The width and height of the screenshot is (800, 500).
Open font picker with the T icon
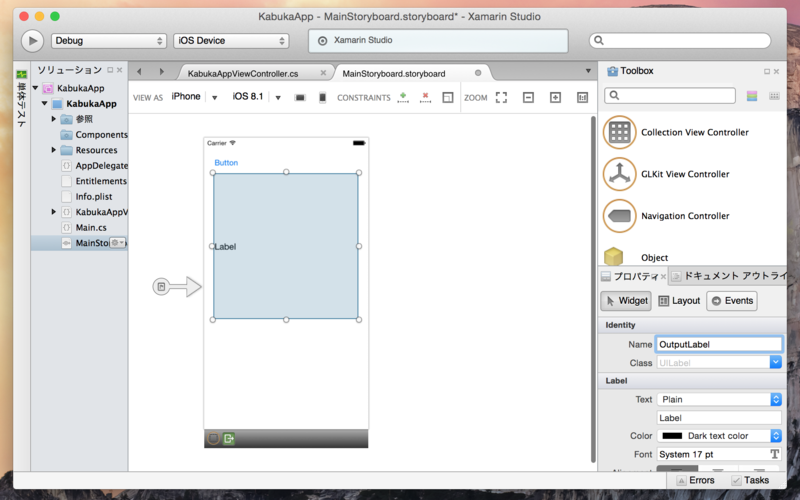tap(774, 454)
